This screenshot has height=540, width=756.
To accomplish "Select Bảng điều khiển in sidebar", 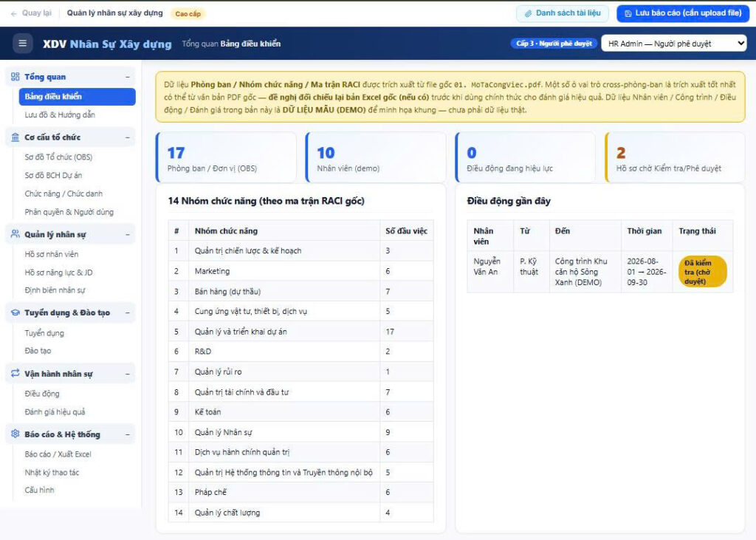I will click(77, 97).
